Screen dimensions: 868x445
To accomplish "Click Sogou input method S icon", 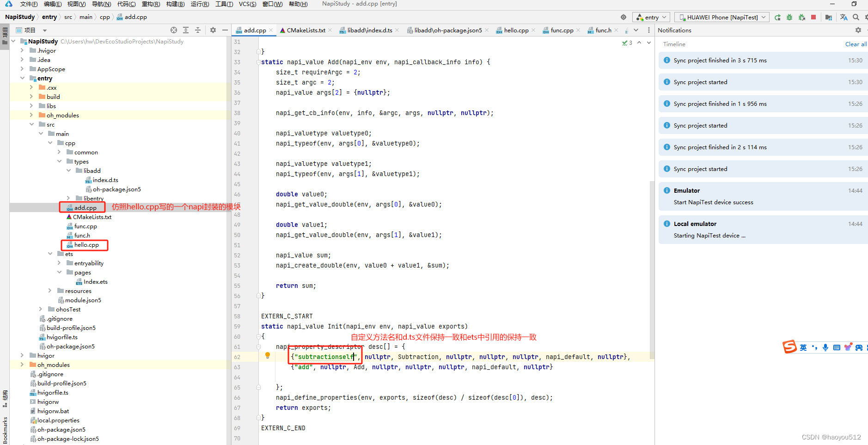I will coord(790,347).
